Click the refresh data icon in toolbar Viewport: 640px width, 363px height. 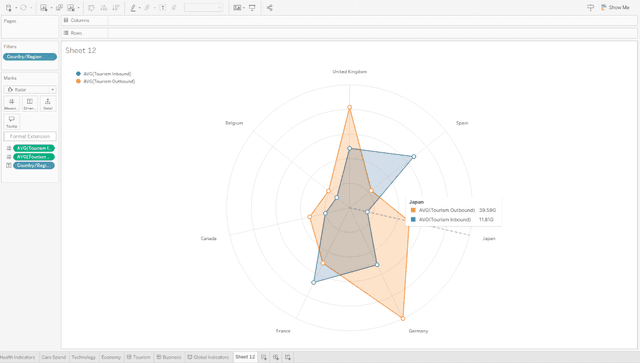23,7
